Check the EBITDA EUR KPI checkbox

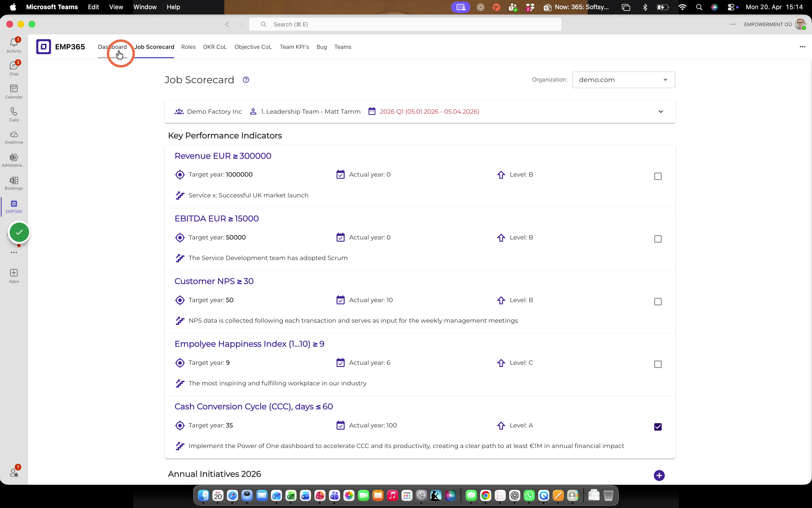coord(658,239)
